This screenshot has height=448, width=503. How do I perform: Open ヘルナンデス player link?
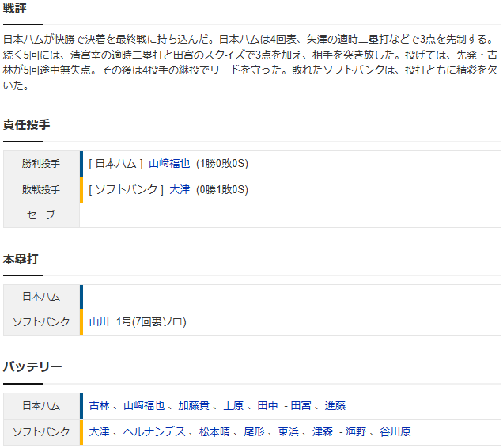coord(154,431)
